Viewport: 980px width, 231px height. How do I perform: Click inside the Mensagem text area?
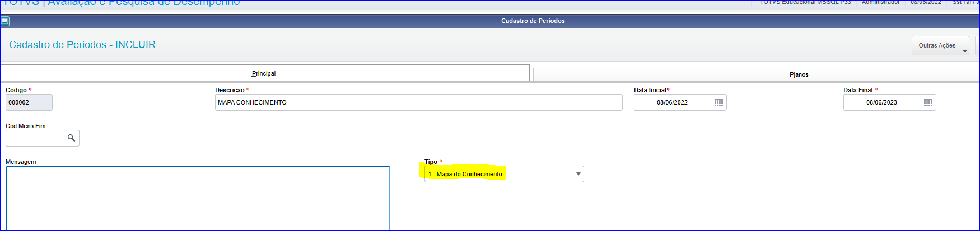point(198,198)
